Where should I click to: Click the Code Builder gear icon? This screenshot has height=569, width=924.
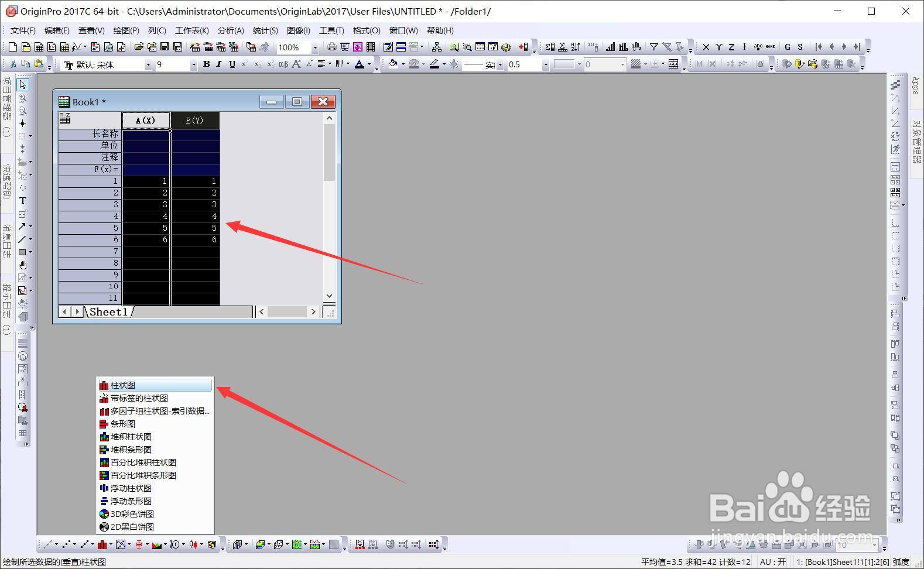[x=506, y=47]
